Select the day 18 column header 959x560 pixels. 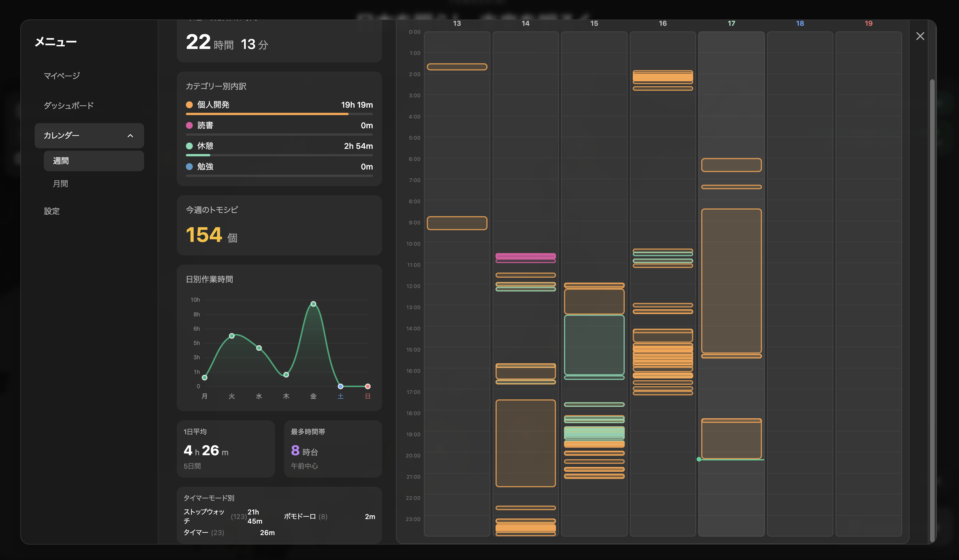point(799,23)
